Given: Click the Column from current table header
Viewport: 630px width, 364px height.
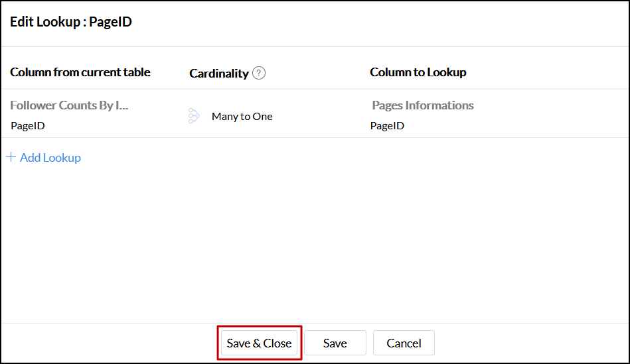Looking at the screenshot, I should click(x=80, y=72).
